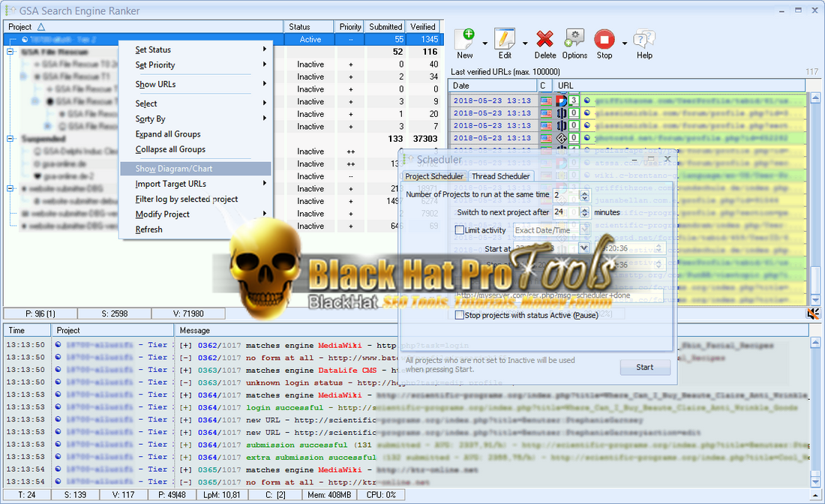This screenshot has height=504, width=825.
Task: Switch to the Thread Scheduler tab
Action: pyautogui.click(x=500, y=176)
